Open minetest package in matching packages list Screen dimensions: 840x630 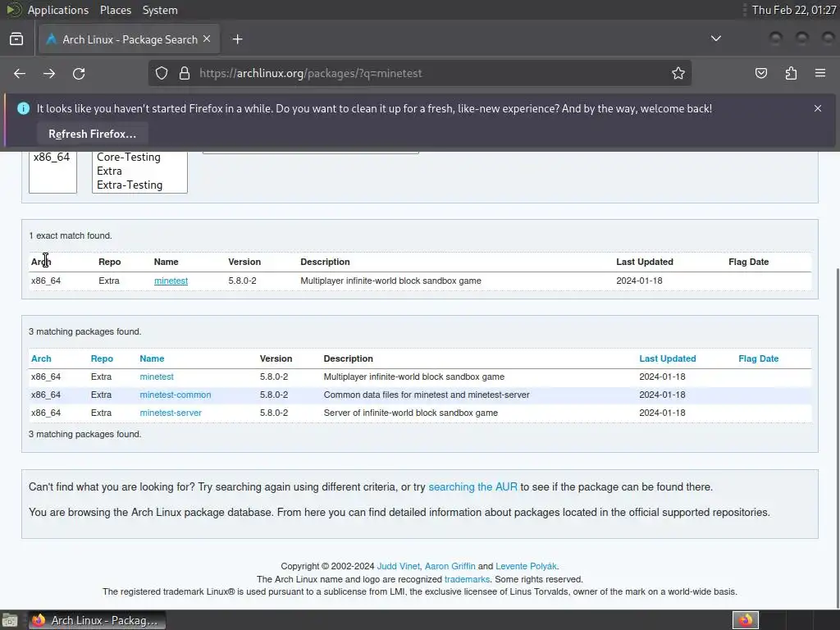[157, 377]
